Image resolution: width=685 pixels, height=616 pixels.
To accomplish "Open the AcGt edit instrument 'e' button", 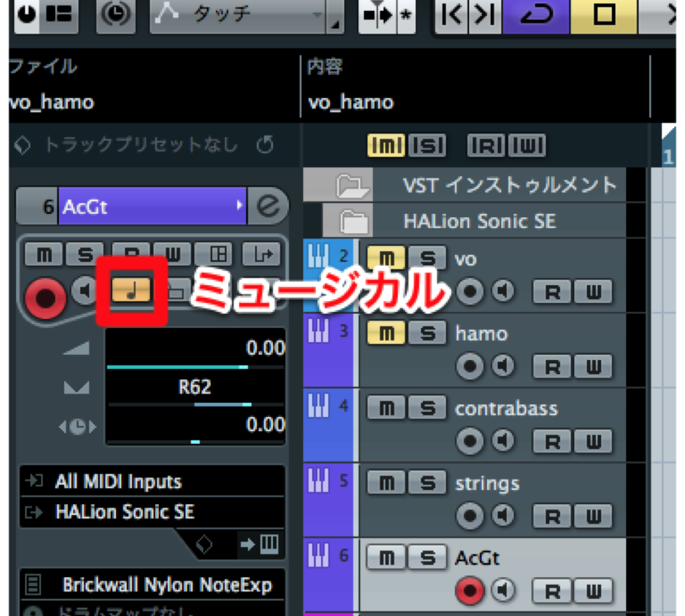I will (x=268, y=206).
